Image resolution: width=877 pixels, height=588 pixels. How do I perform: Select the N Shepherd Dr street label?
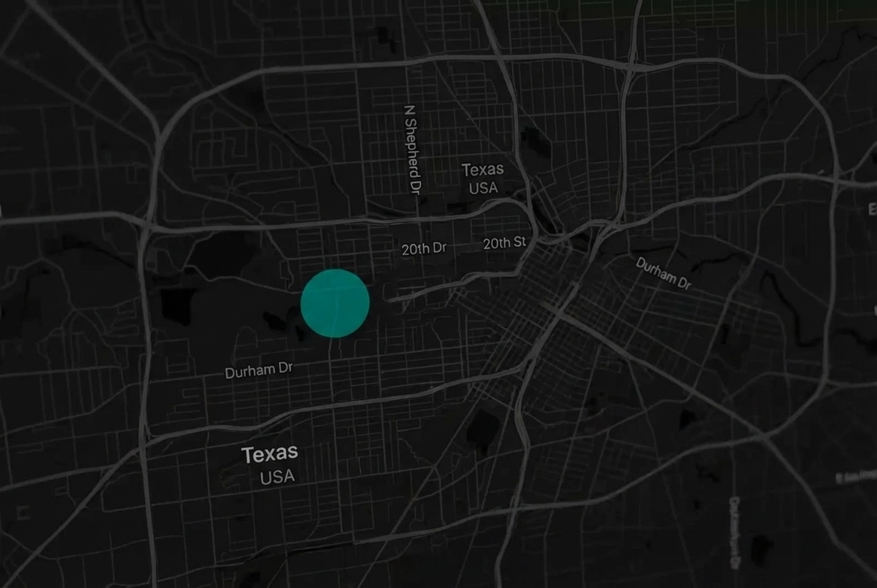coord(413,149)
